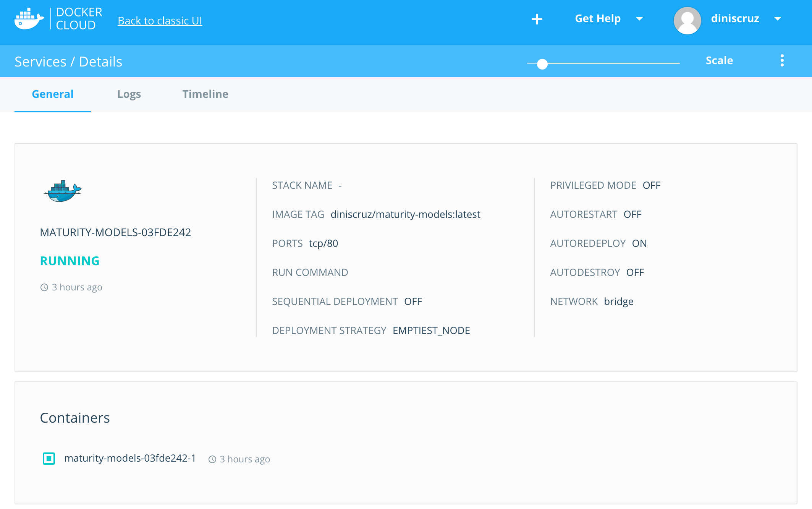Click image tag diniscruz/maturity-models:latest
This screenshot has height=509, width=812.
[x=405, y=214]
